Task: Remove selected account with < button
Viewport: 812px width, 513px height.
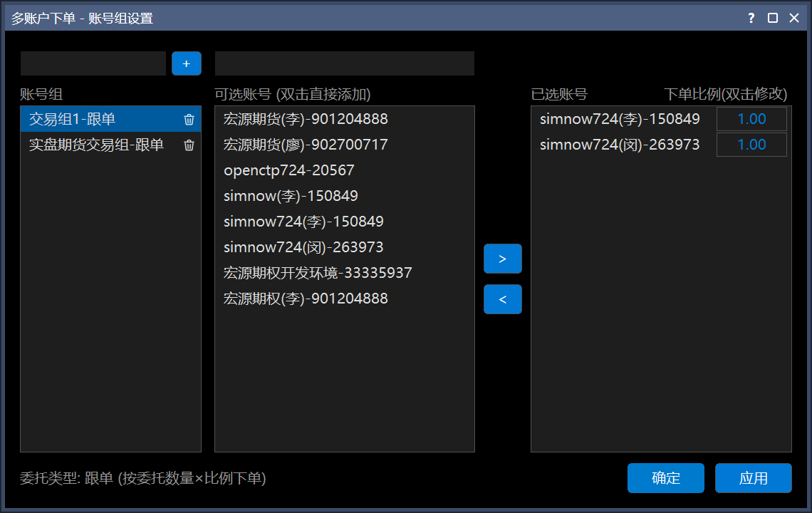Action: click(502, 299)
